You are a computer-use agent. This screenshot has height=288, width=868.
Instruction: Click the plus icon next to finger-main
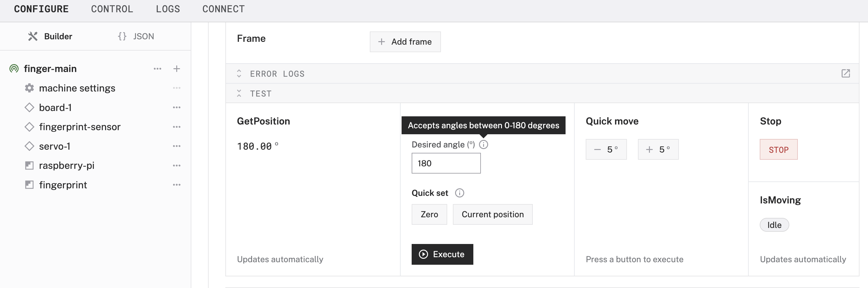pos(177,69)
